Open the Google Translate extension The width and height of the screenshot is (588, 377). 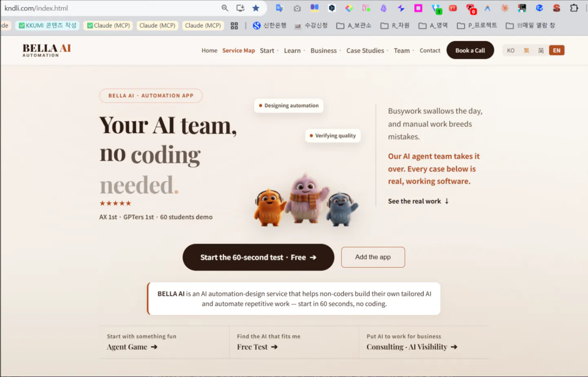pyautogui.click(x=279, y=8)
